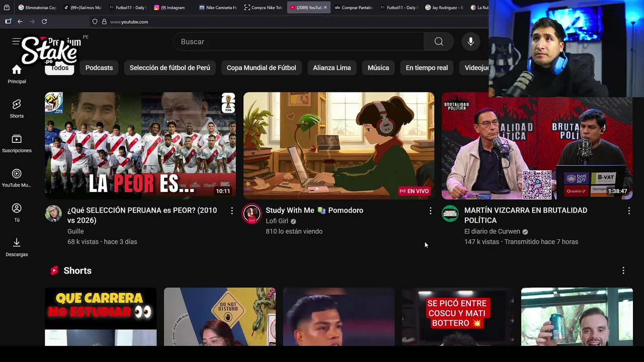Open short showing a man's face close-up

[339, 317]
